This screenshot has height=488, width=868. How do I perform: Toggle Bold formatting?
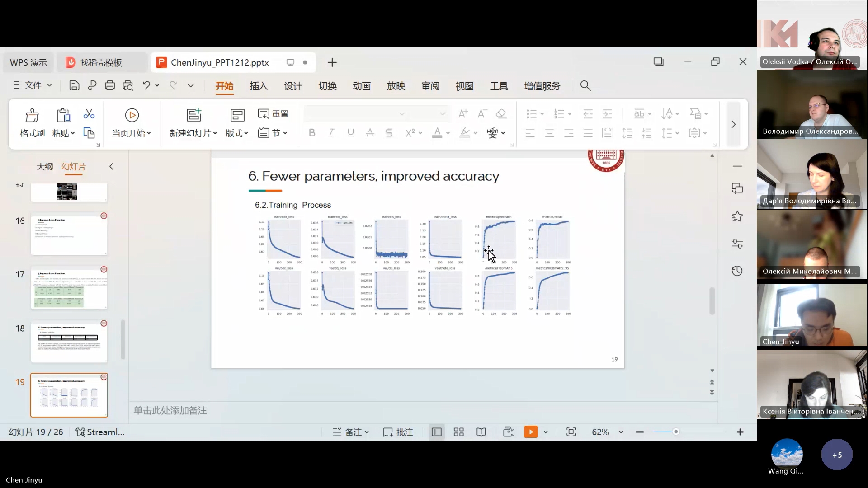tap(312, 133)
